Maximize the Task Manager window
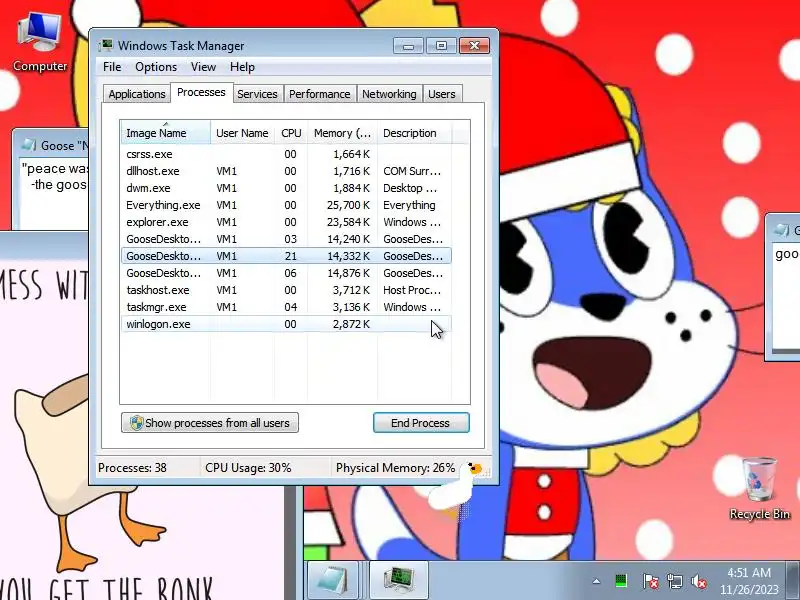This screenshot has height=600, width=800. [x=441, y=46]
